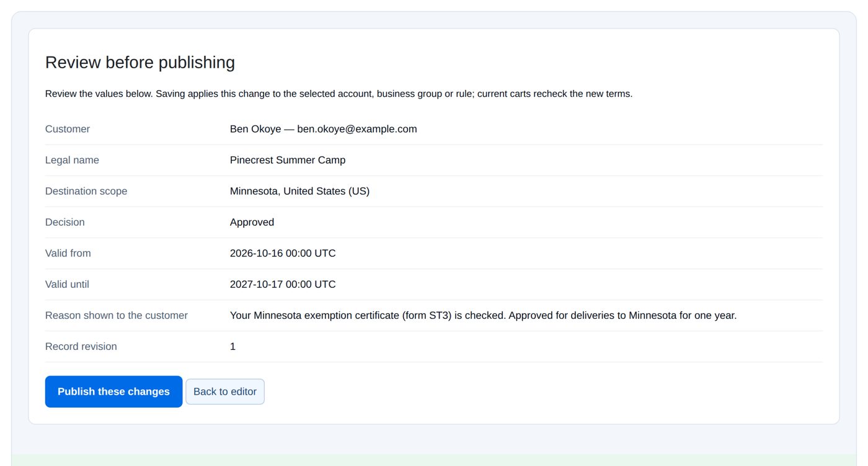868x466 pixels.
Task: Click the Legal name row label
Action: coord(72,160)
